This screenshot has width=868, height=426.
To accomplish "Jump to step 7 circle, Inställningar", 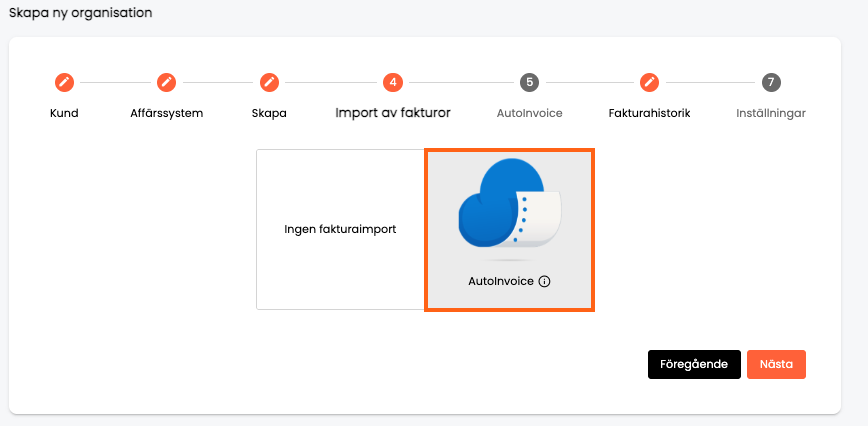I will [771, 83].
